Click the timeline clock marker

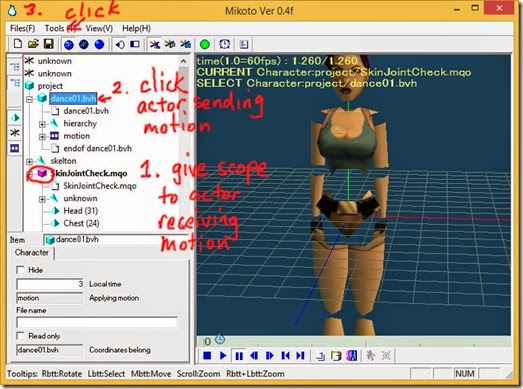tap(219, 340)
